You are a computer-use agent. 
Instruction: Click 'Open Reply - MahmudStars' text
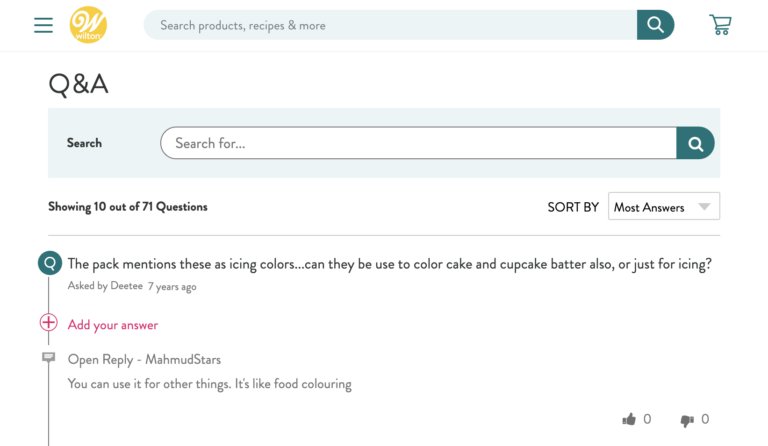click(144, 359)
